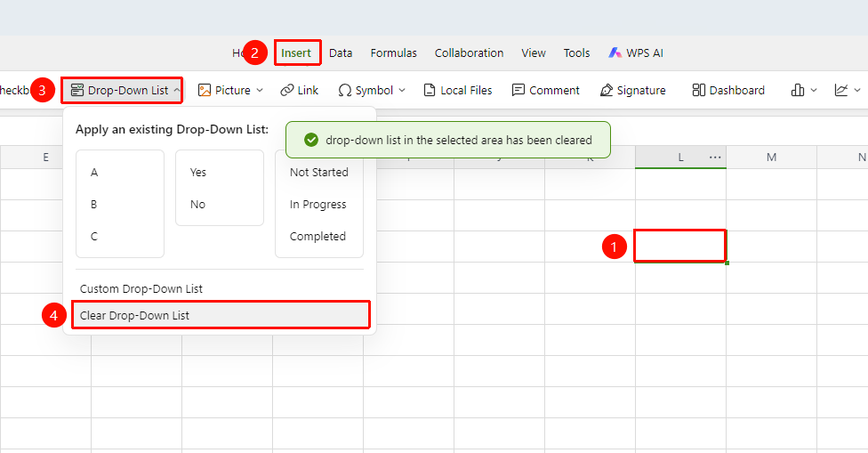Apply the Not Started status drop-down list
The width and height of the screenshot is (868, 453).
pyautogui.click(x=319, y=204)
